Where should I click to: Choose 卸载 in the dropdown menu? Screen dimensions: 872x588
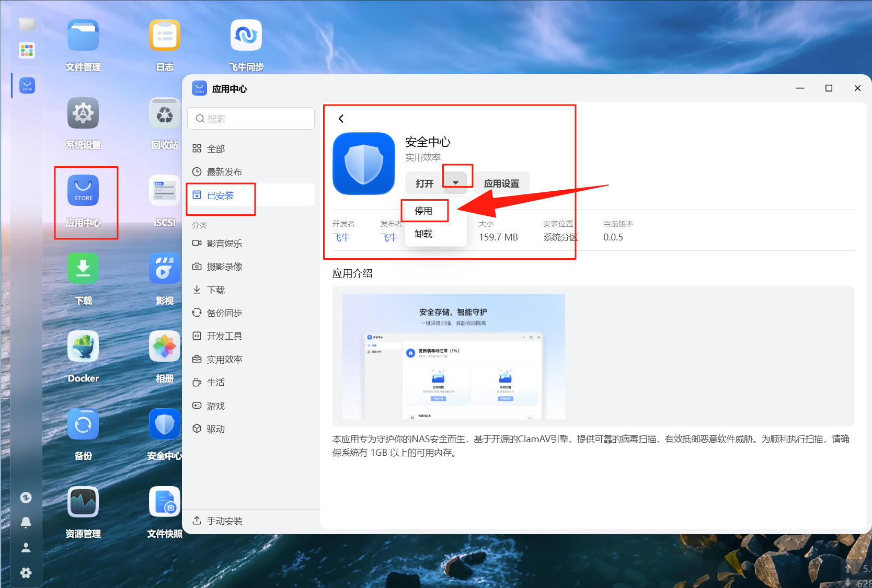[423, 234]
